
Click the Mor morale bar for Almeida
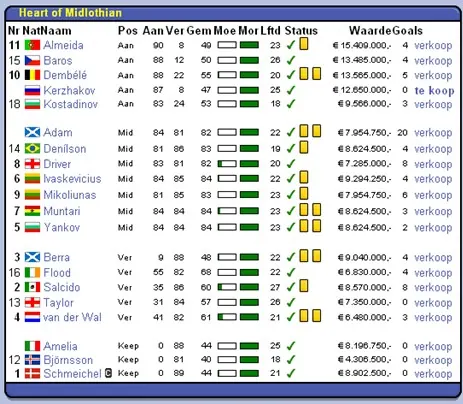[x=249, y=45]
